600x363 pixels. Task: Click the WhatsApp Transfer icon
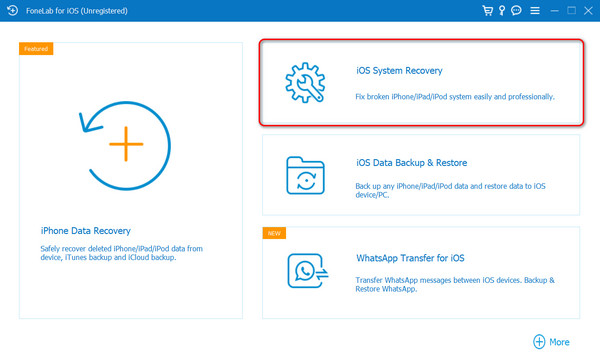[308, 271]
